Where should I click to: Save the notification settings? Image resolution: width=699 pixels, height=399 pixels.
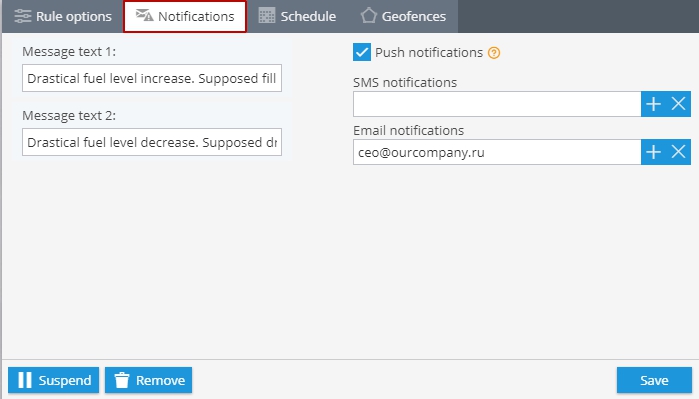[654, 380]
